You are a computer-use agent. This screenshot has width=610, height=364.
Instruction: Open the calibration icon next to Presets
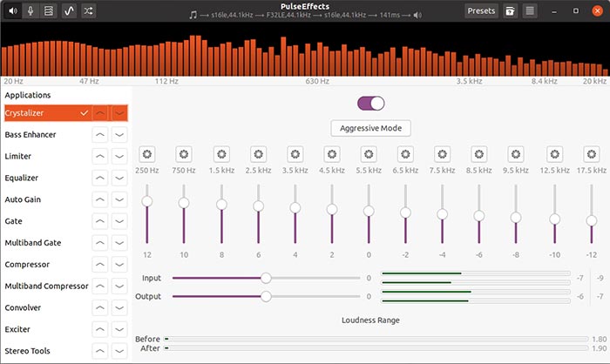click(x=510, y=11)
